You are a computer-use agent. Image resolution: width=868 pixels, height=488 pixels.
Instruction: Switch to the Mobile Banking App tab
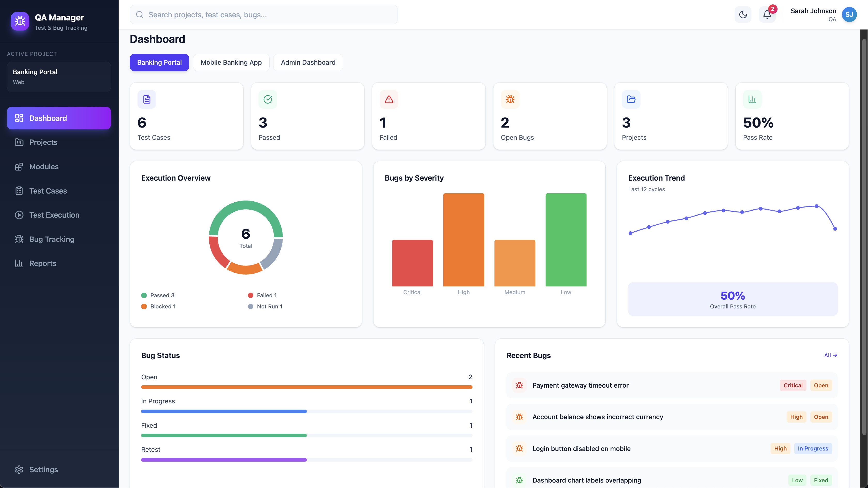[231, 62]
